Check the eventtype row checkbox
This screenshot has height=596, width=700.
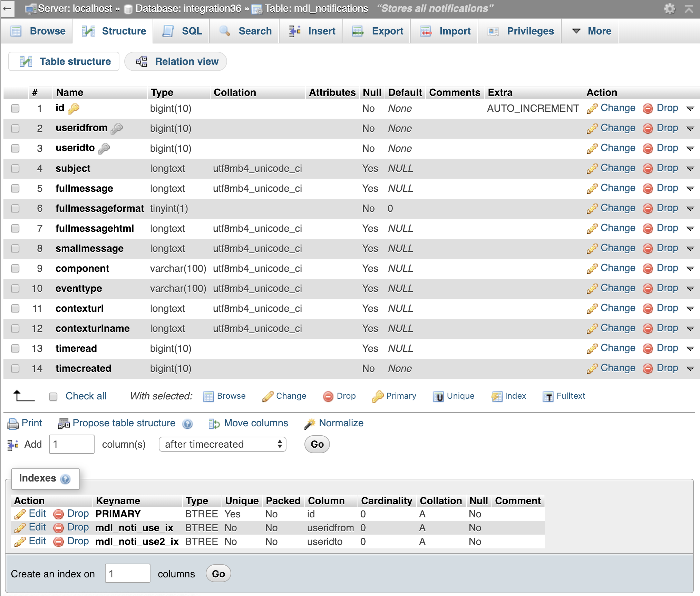click(x=15, y=288)
